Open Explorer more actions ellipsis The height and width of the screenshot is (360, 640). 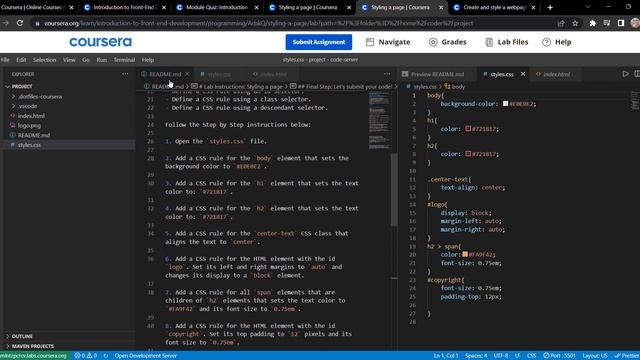point(125,74)
